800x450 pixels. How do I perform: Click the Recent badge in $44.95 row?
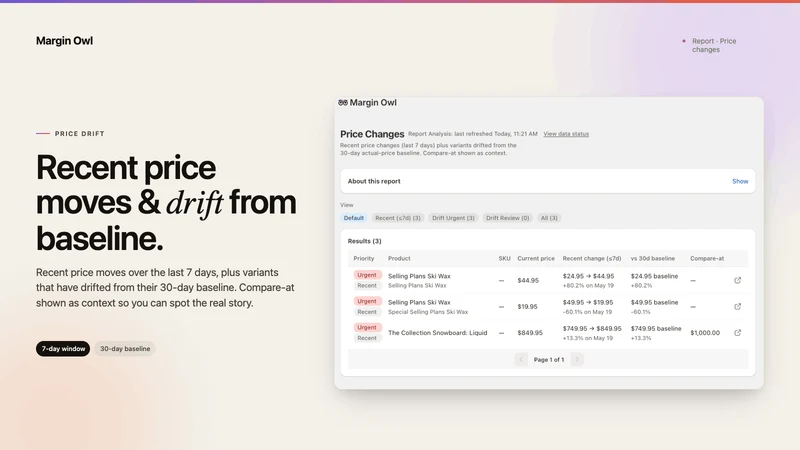click(367, 286)
